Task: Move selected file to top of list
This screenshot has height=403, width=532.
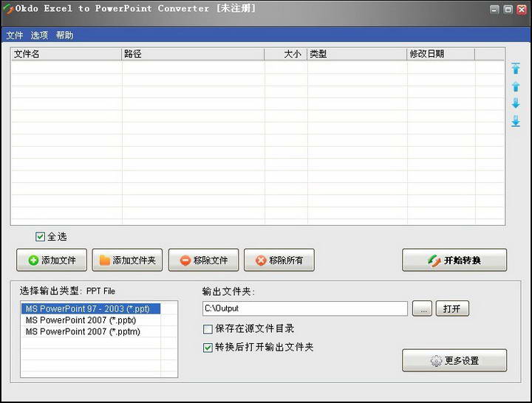Action: [x=516, y=69]
